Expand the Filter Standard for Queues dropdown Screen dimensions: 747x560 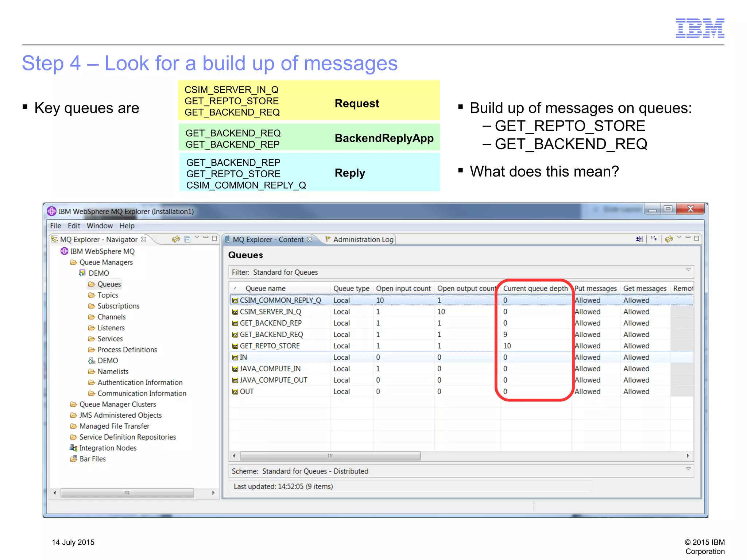[688, 270]
